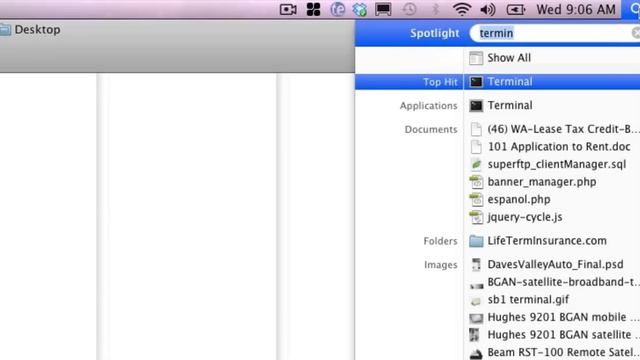The image size is (640, 360).
Task: Click the jquery-cycle.js file icon
Action: click(476, 217)
